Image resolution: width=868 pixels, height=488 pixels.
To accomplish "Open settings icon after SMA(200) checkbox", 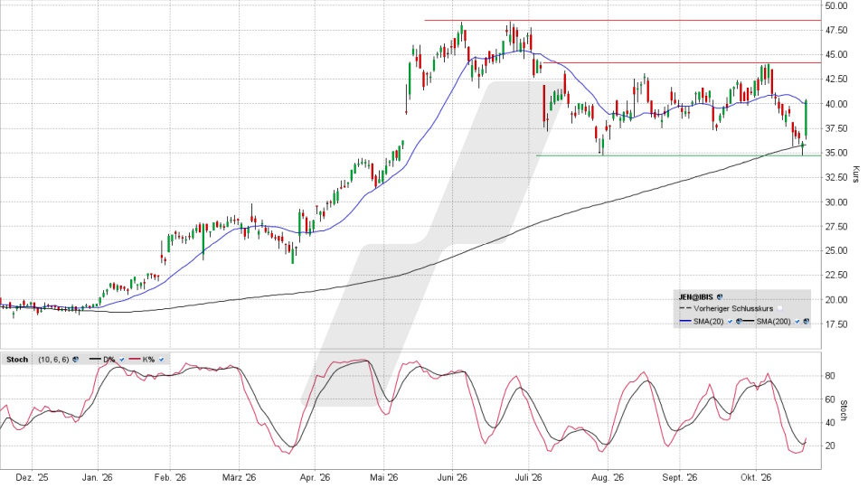I will click(806, 321).
